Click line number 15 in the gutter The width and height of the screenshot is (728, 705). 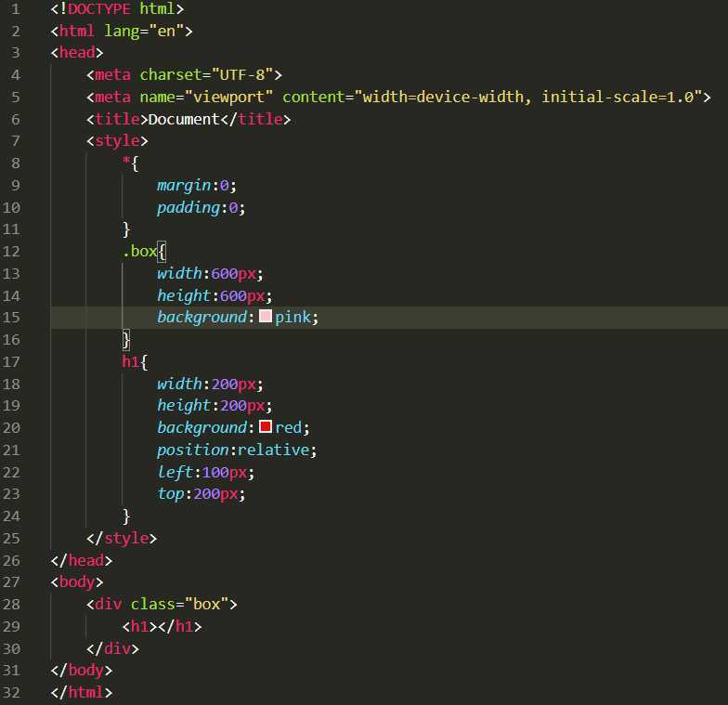pos(11,317)
